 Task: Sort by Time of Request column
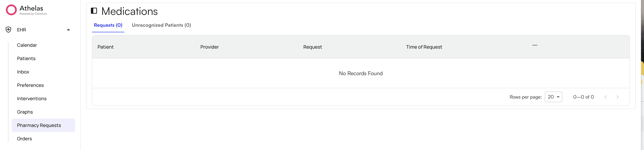(x=424, y=47)
